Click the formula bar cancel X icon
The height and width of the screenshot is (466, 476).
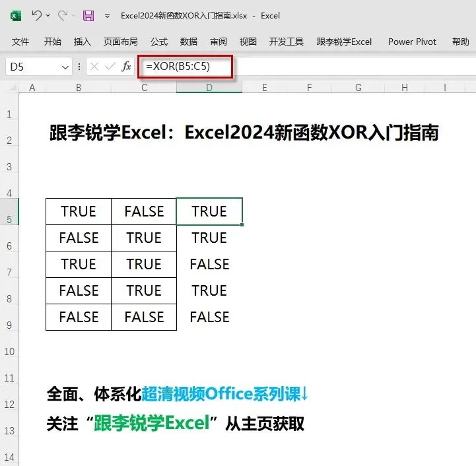[x=94, y=67]
